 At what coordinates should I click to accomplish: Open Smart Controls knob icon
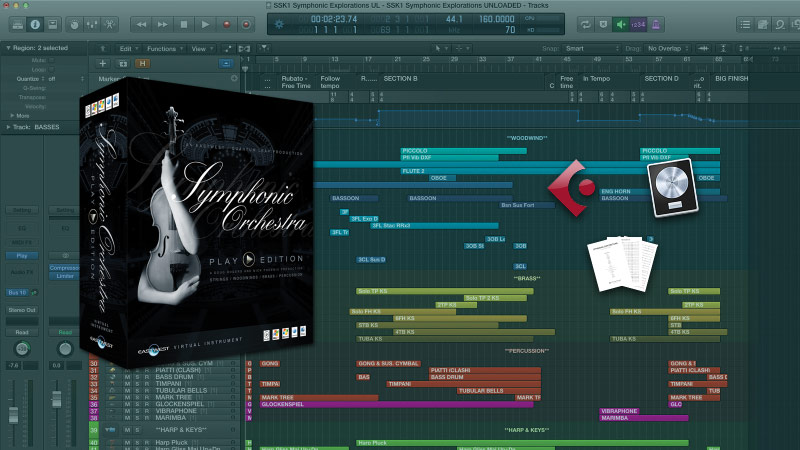click(74, 24)
